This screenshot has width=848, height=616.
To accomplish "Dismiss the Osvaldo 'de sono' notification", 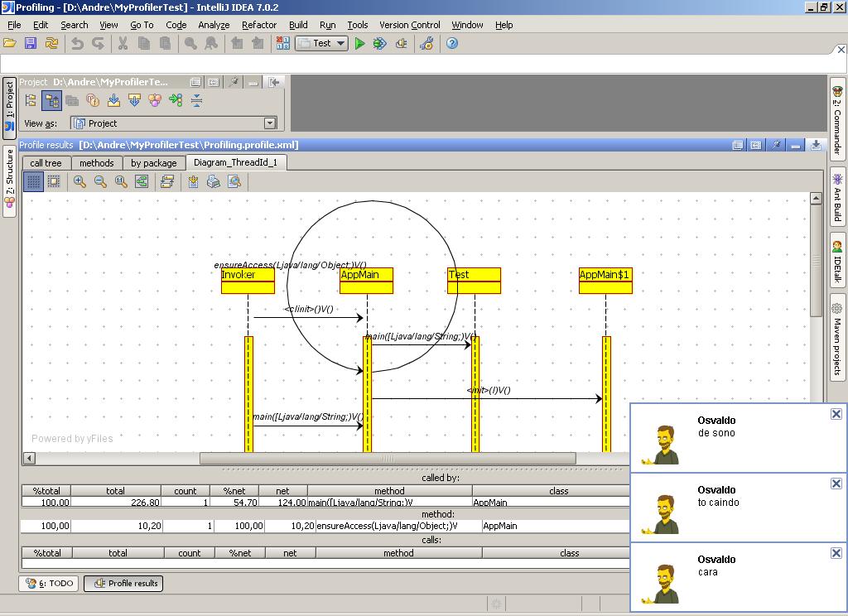I will click(x=836, y=413).
